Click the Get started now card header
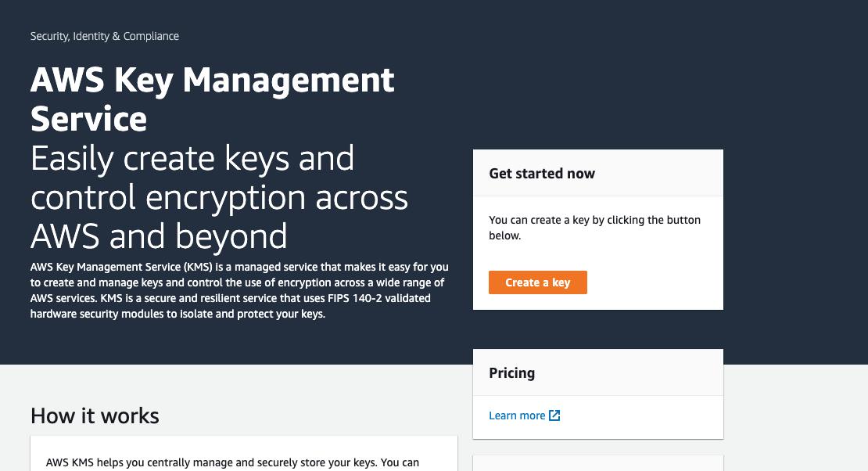The image size is (868, 471). click(541, 173)
